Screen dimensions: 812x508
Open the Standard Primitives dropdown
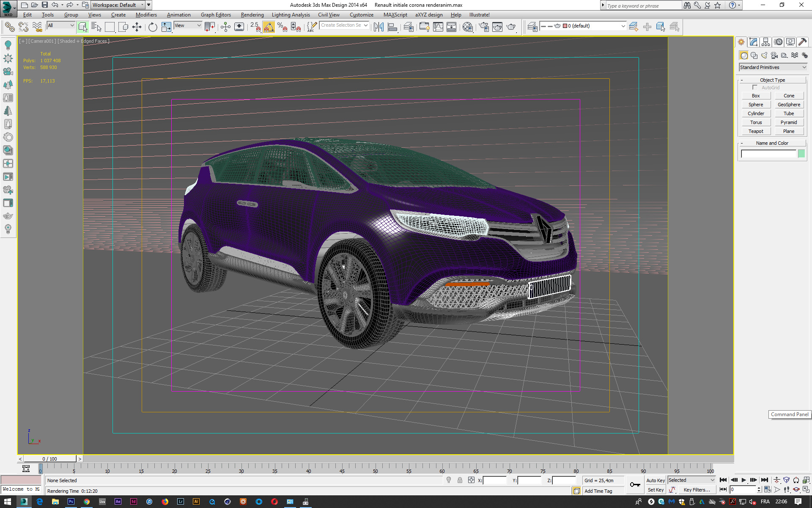[x=773, y=67]
